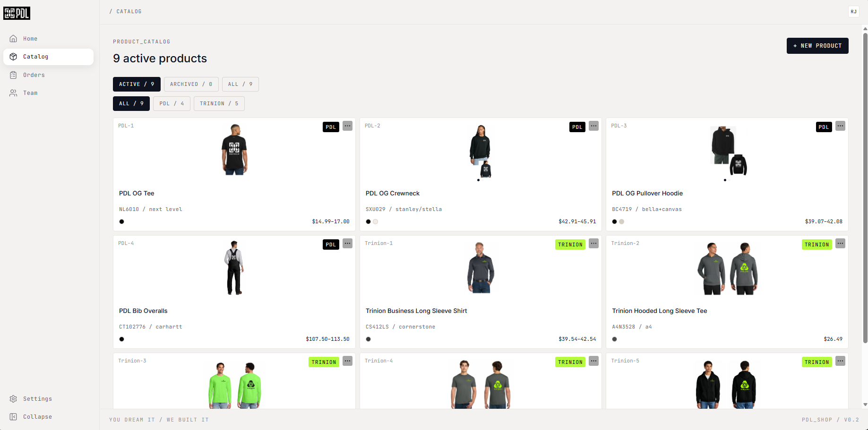The height and width of the screenshot is (430, 868).
Task: Open the PDL Bib Overalls image
Action: 234,268
